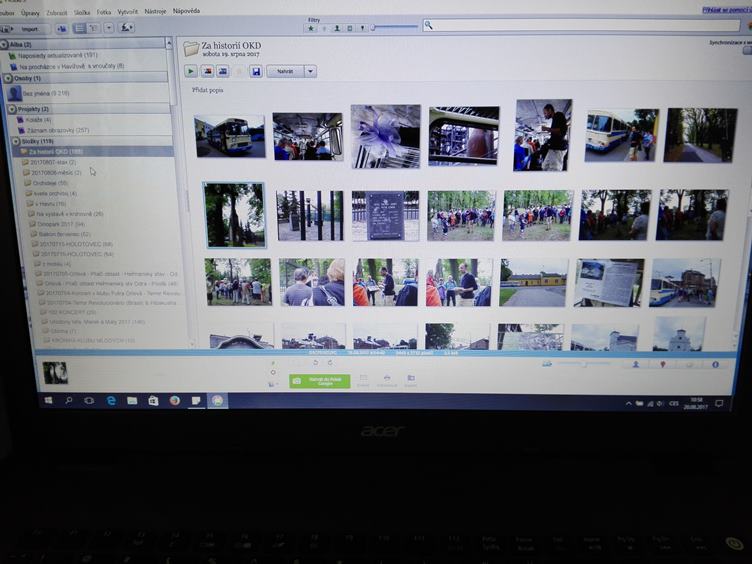Click Přidat popis to add description

[208, 90]
